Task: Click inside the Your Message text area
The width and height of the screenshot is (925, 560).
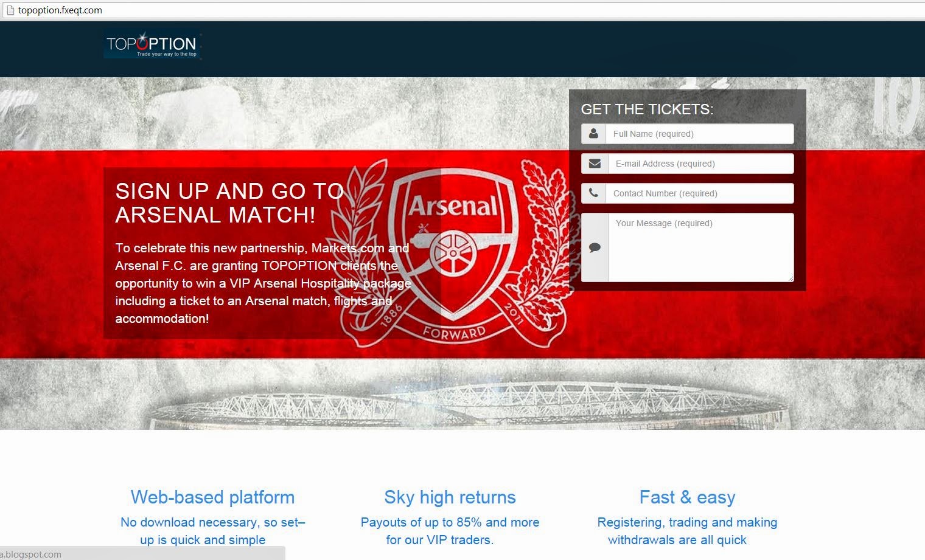Action: (x=701, y=247)
